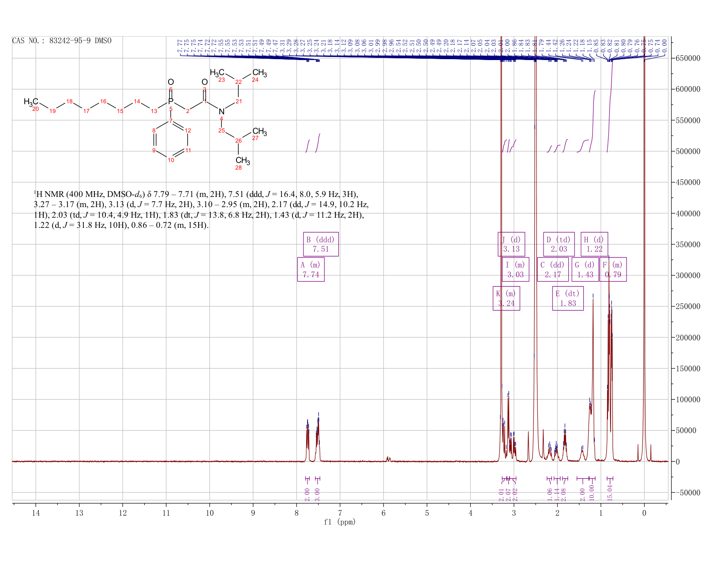The width and height of the screenshot is (728, 563).
Task: Select the 'B (ddd) 7.51' multiplet box
Action: (321, 244)
